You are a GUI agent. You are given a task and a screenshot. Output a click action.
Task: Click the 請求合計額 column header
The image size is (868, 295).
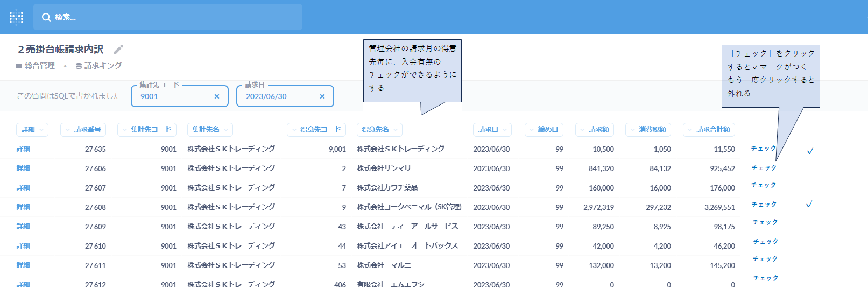pos(709,130)
